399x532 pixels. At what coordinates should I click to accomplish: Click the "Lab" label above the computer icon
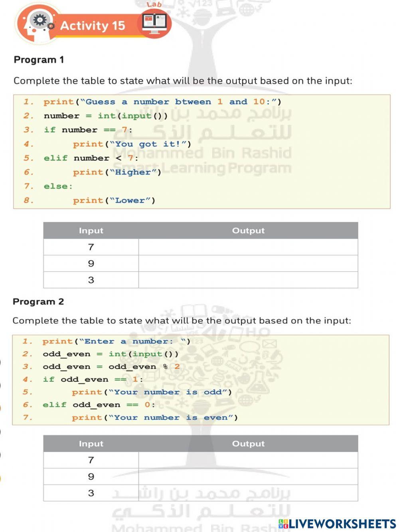click(x=154, y=4)
